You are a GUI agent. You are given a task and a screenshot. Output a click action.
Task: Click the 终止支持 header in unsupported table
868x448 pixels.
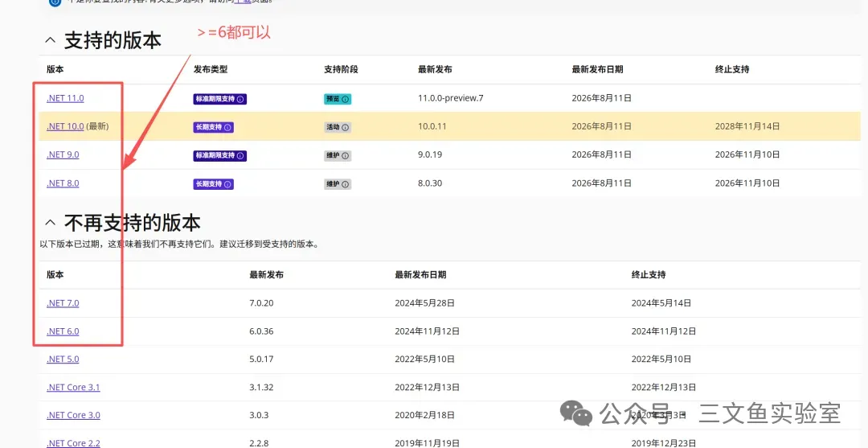tap(649, 274)
